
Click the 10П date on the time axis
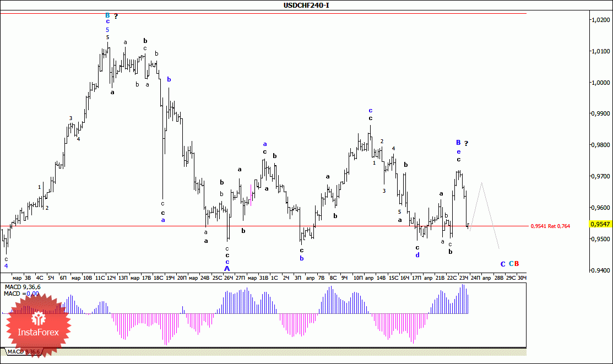[x=357, y=278]
